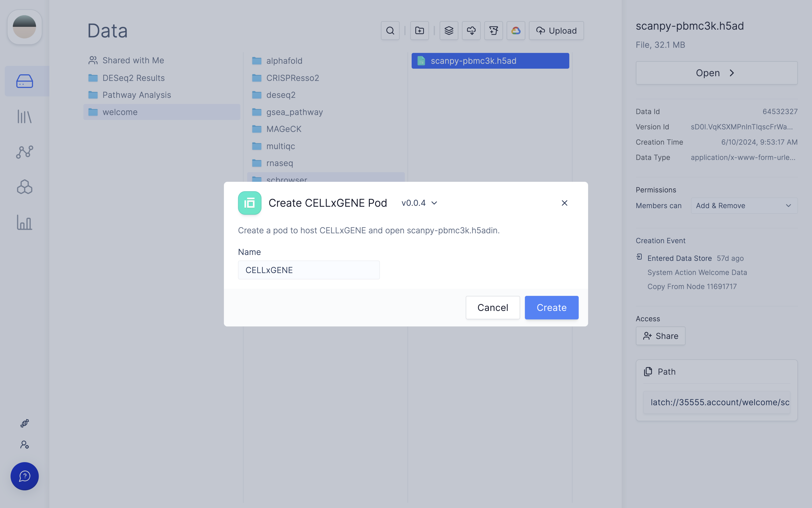The width and height of the screenshot is (812, 508).
Task: Click Copy From Node 11691717 text
Action: [x=692, y=287]
